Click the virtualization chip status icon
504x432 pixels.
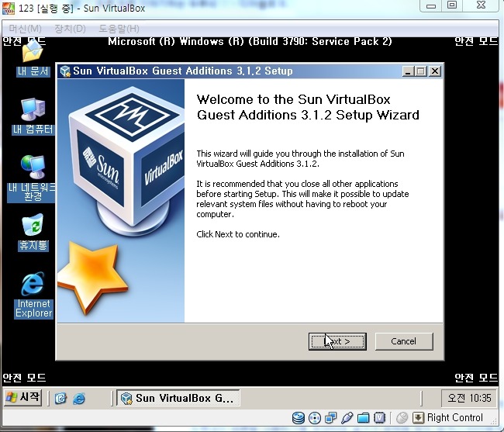pos(380,418)
